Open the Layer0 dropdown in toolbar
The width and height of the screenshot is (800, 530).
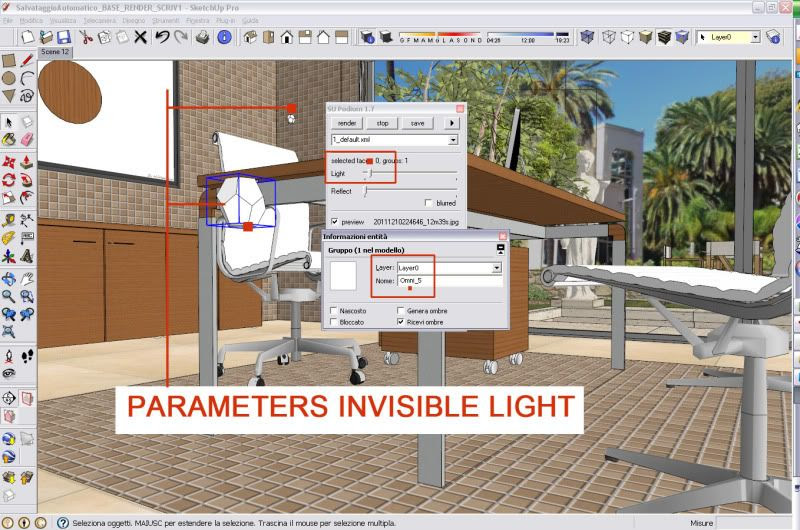(x=755, y=37)
